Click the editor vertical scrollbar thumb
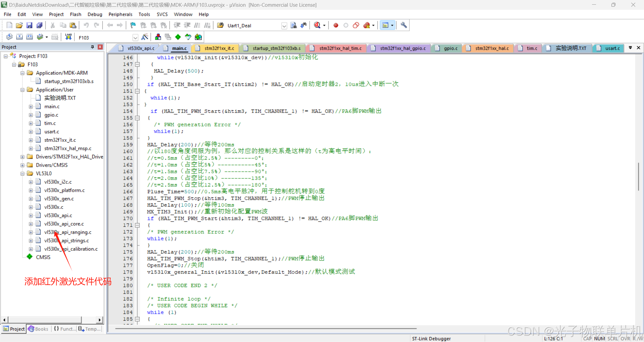The height and width of the screenshot is (342, 644). pos(639,176)
